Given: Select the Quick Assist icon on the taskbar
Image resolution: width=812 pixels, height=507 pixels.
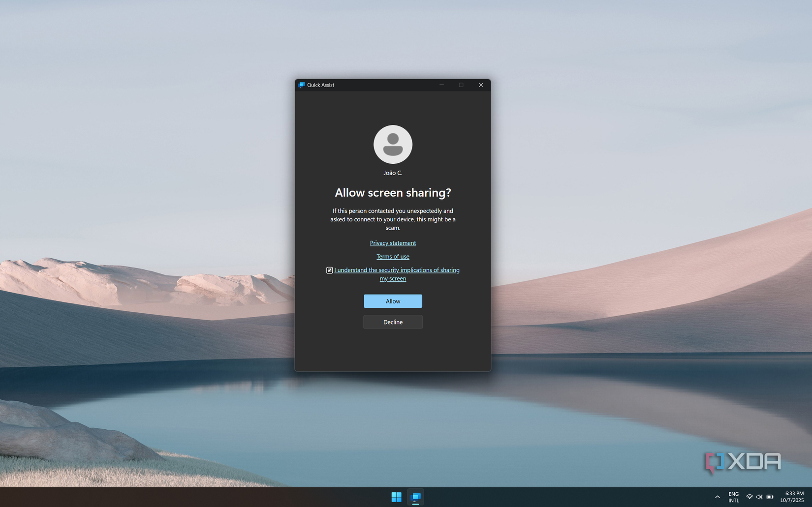Looking at the screenshot, I should pyautogui.click(x=416, y=497).
